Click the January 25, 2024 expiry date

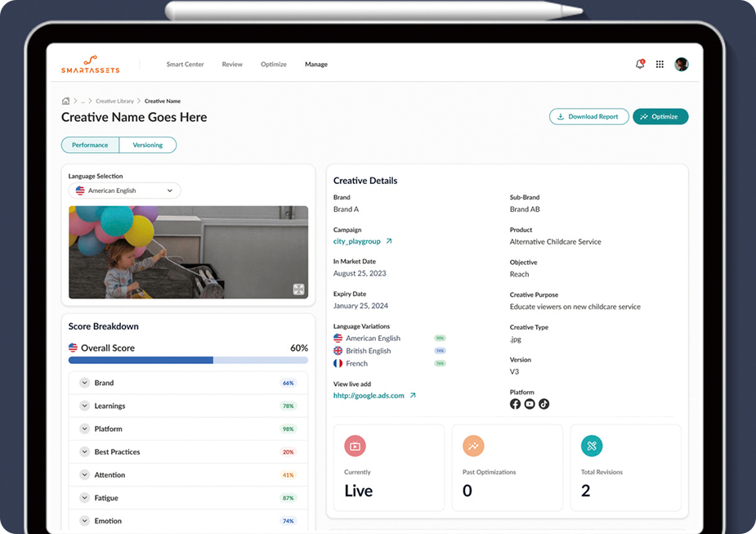tap(360, 306)
